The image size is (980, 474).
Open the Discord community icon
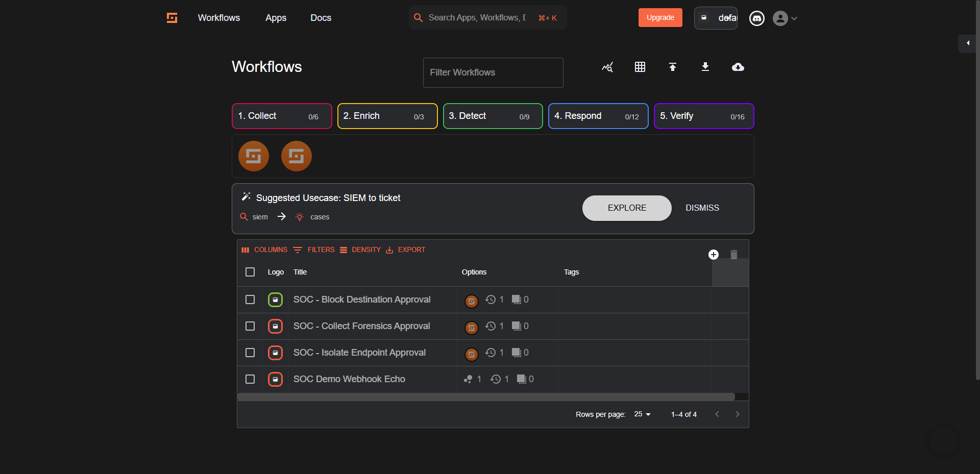(756, 18)
